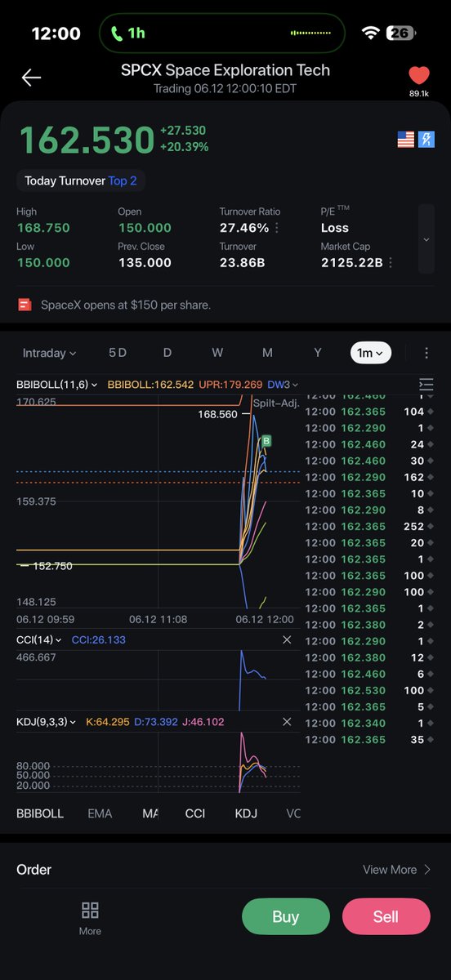The image size is (451, 980).
Task: Expand quote details chevron panel
Action: [426, 239]
